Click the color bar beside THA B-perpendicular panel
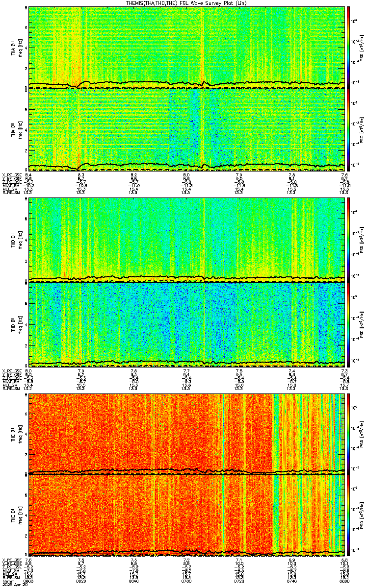 click(x=349, y=48)
